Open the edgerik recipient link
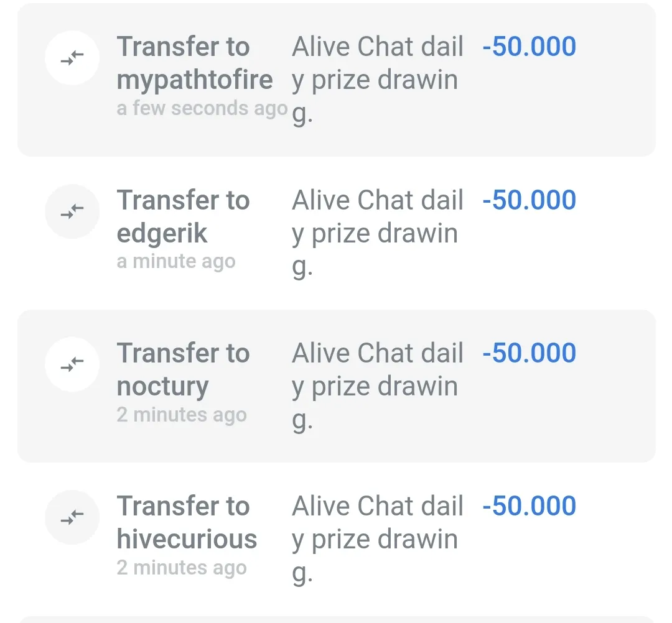The image size is (672, 623). point(162,234)
